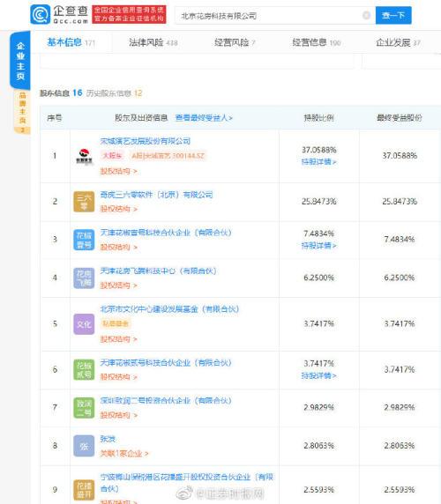Open 深圳致润二号投资合伙企业 link
Image resolution: width=441 pixels, height=504 pixels.
point(166,401)
